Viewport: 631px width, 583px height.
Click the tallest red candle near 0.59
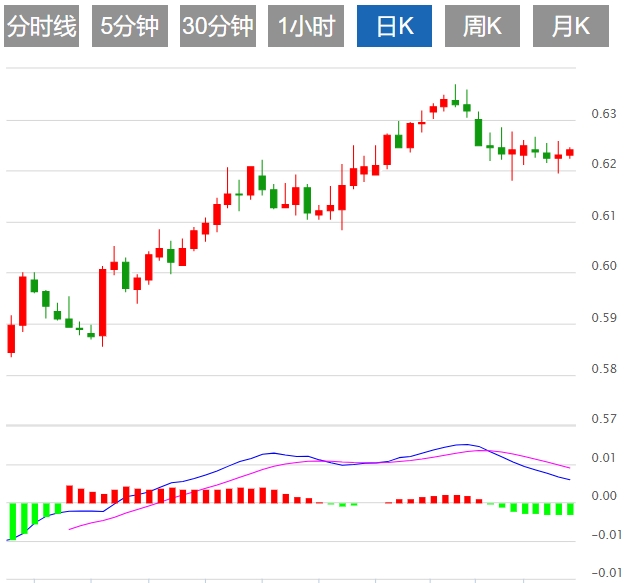pos(103,303)
